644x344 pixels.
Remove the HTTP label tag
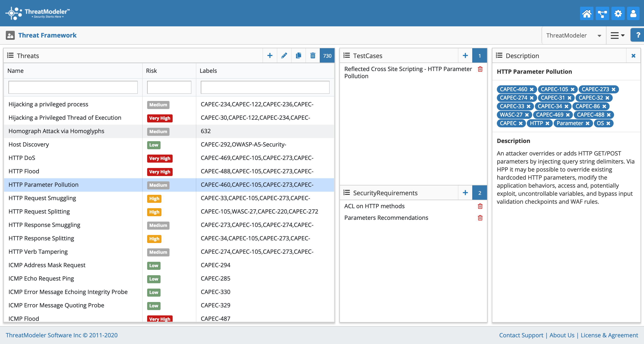(547, 123)
